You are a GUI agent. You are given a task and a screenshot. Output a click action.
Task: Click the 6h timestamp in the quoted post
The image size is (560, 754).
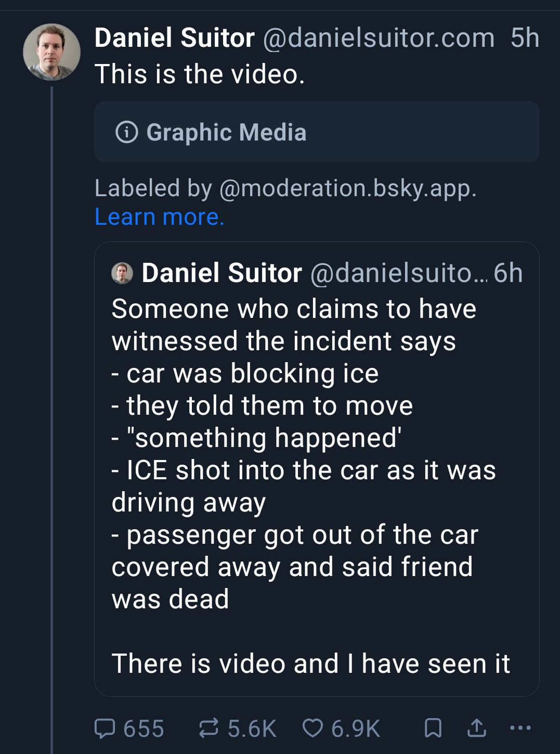pos(508,273)
